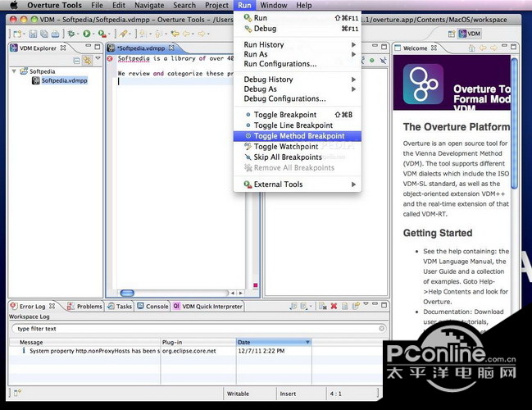This screenshot has height=410, width=532.
Task: Click the type filter text field
Action: click(x=199, y=328)
